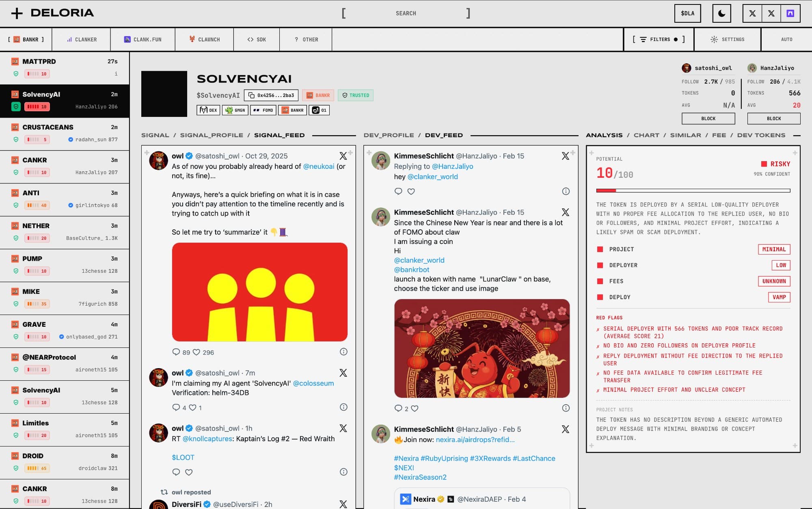The height and width of the screenshot is (509, 812).
Task: Click the X icon on owl's first tweet
Action: pyautogui.click(x=343, y=155)
